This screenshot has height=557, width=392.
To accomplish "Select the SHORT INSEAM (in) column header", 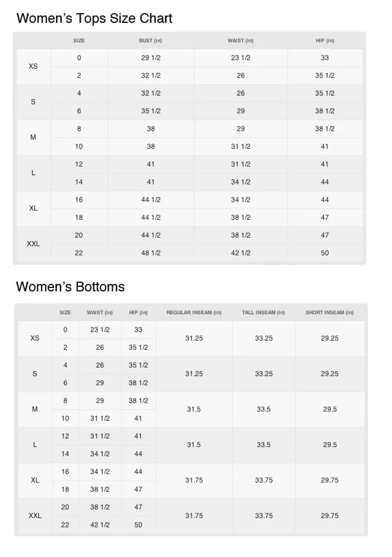I will 330,313.
